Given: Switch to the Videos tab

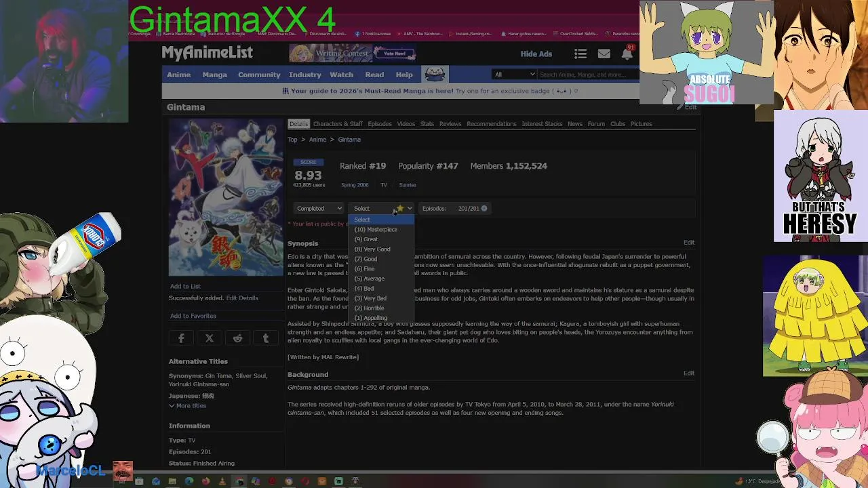Looking at the screenshot, I should [x=406, y=124].
